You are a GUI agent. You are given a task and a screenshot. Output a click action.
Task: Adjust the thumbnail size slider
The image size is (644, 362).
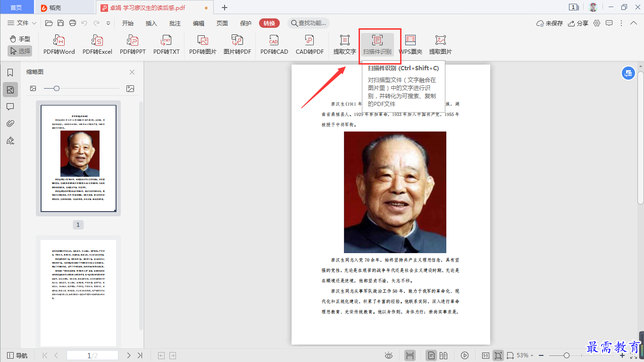pos(57,88)
